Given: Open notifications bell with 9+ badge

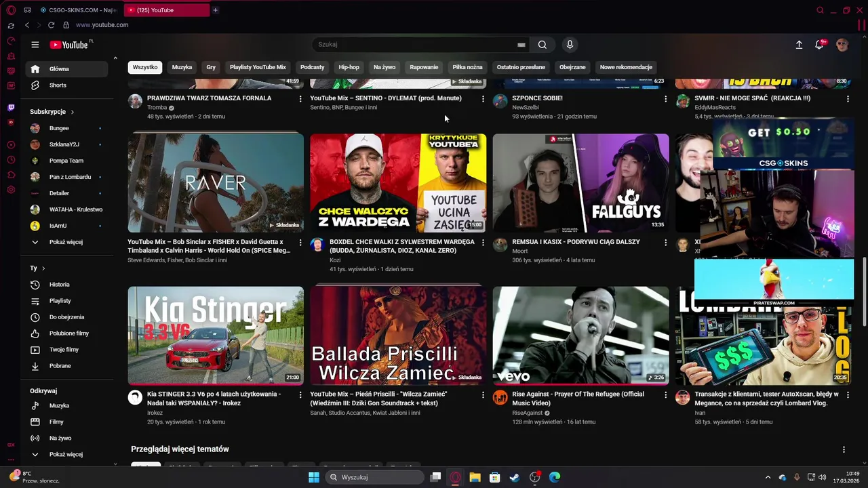Looking at the screenshot, I should [x=820, y=45].
